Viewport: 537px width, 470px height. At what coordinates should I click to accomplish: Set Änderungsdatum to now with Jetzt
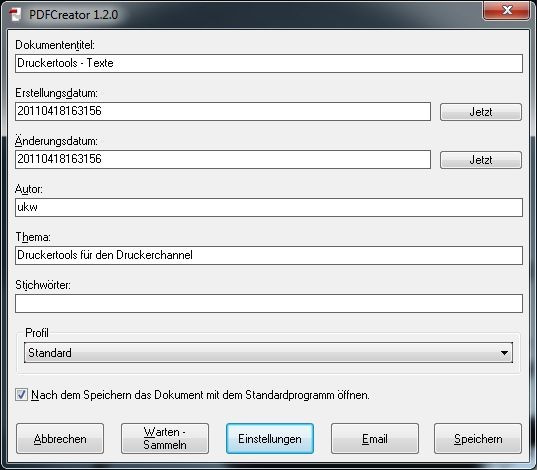[x=481, y=160]
